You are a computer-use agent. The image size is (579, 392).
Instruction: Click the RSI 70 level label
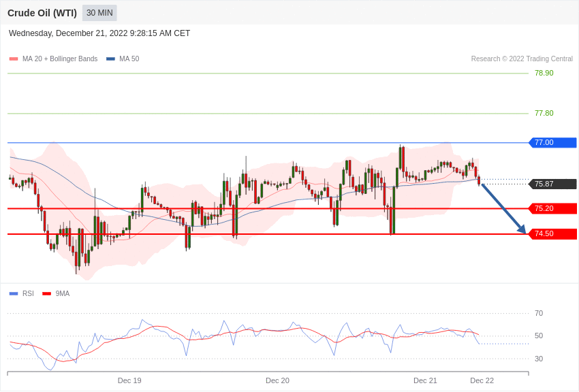click(x=539, y=314)
